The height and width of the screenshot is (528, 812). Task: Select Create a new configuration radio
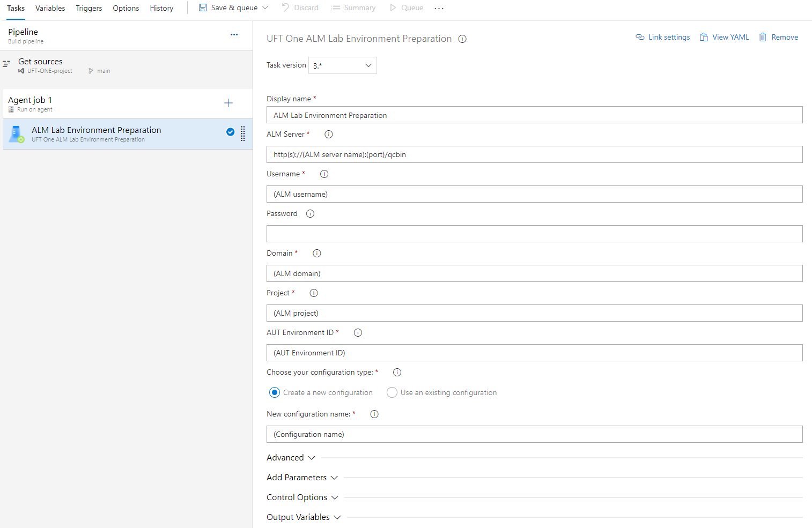[x=275, y=393]
